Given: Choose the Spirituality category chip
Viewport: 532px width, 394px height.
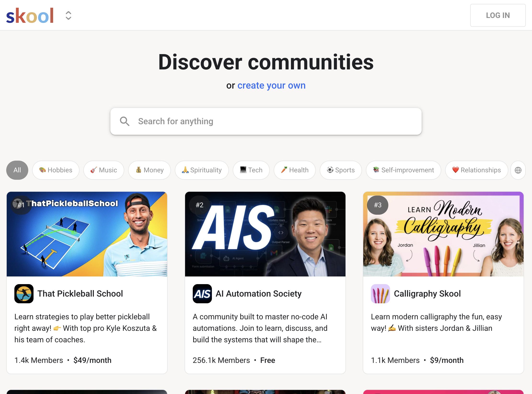Looking at the screenshot, I should point(202,170).
